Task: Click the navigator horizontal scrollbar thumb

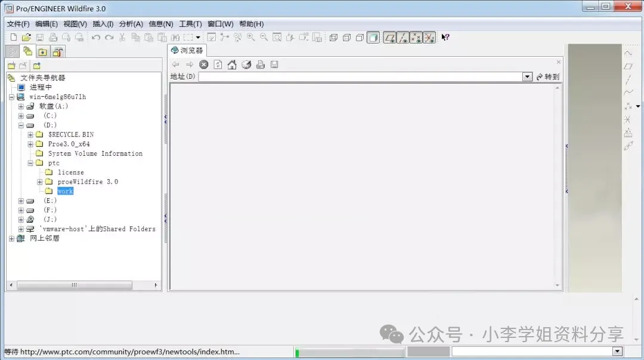Action: (x=75, y=285)
